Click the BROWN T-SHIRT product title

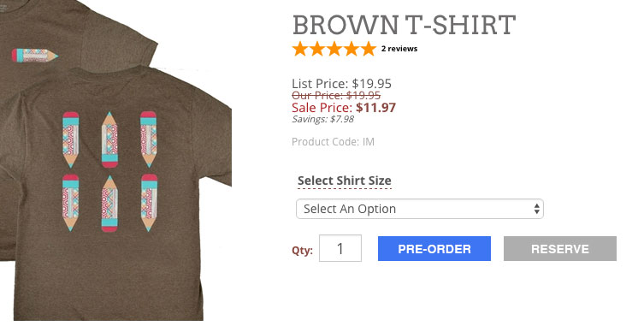point(404,25)
